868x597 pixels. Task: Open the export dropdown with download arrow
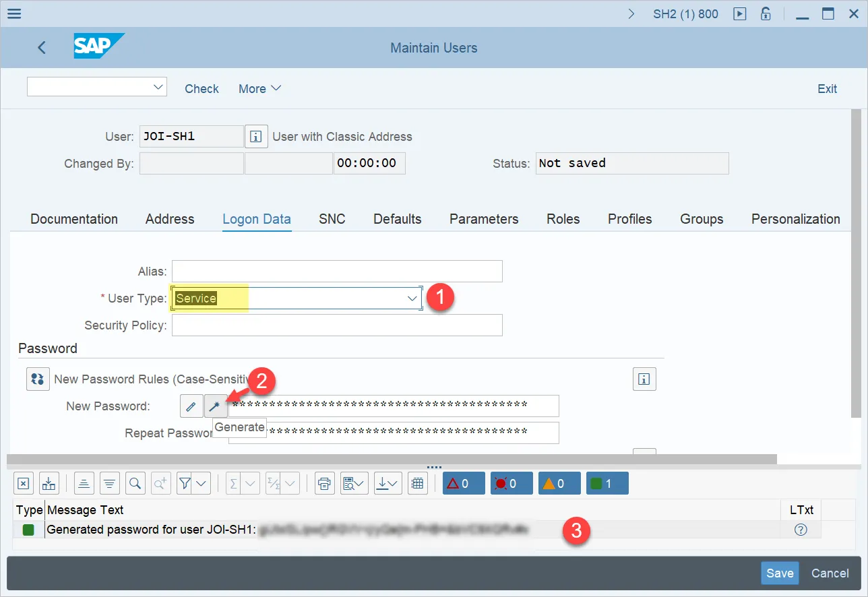point(388,483)
